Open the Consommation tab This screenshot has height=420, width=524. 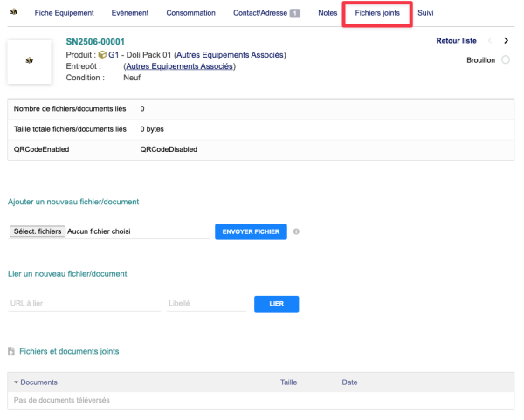click(190, 14)
